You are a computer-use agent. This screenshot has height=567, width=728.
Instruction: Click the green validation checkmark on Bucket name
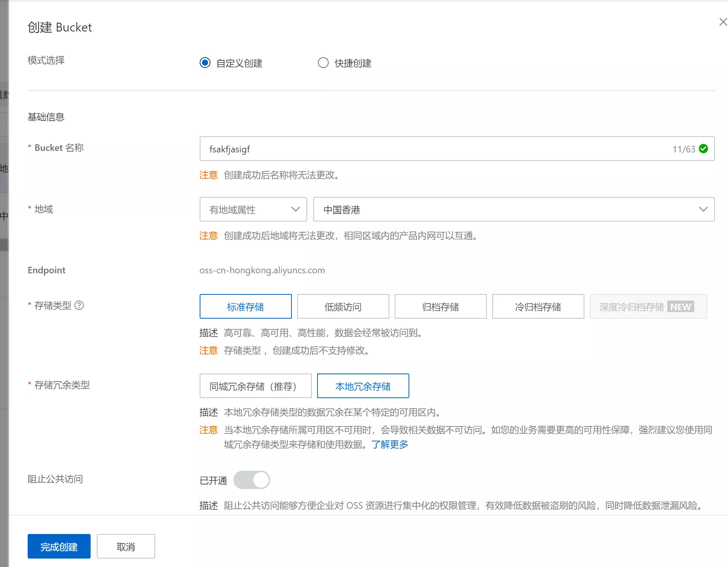click(704, 149)
